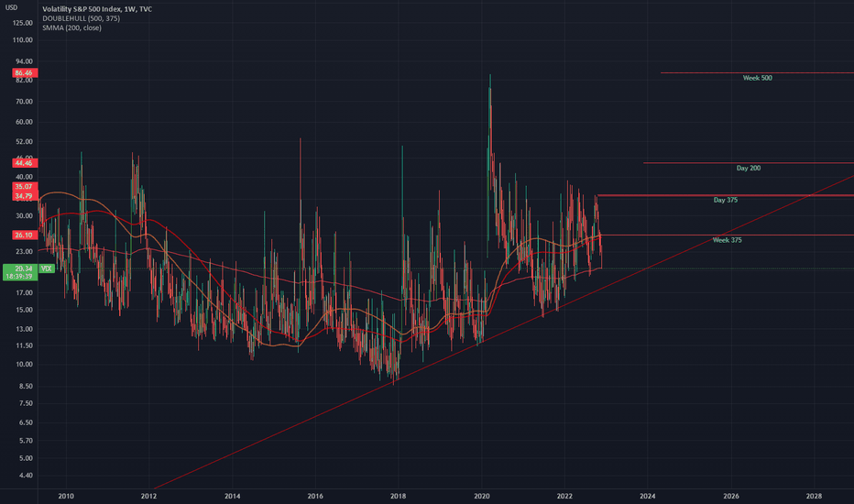854x504 pixels.
Task: Click the 23.00 price scale value
Action: (x=24, y=252)
